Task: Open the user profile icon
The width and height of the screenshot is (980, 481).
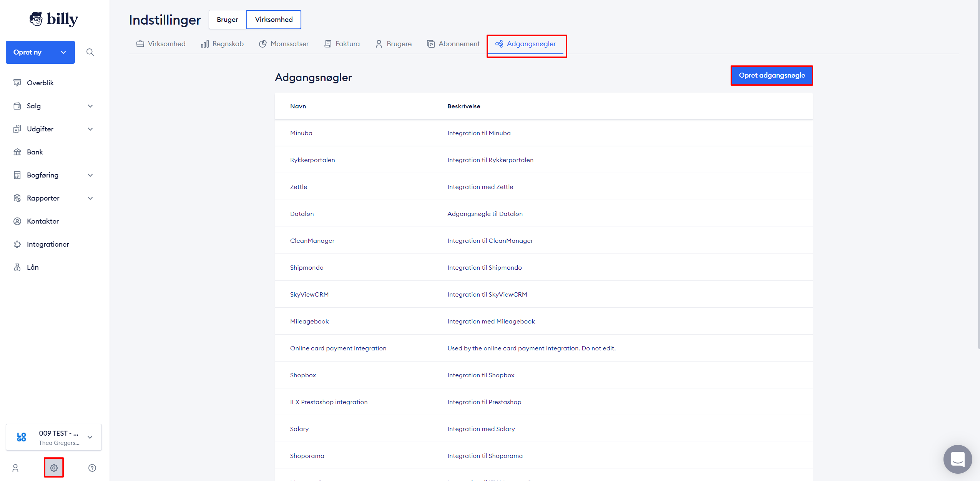Action: [15, 468]
